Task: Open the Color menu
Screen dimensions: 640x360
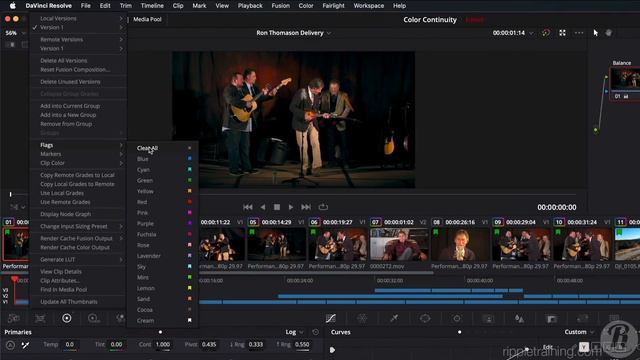Action: coord(306,6)
